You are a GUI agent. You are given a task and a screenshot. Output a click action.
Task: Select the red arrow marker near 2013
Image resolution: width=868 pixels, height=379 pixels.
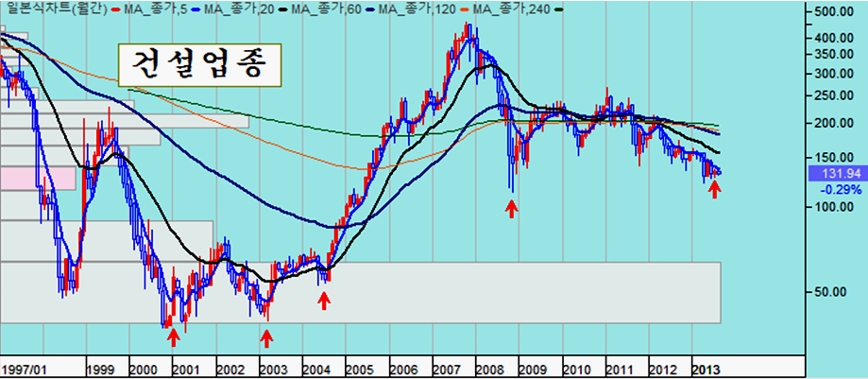point(715,189)
